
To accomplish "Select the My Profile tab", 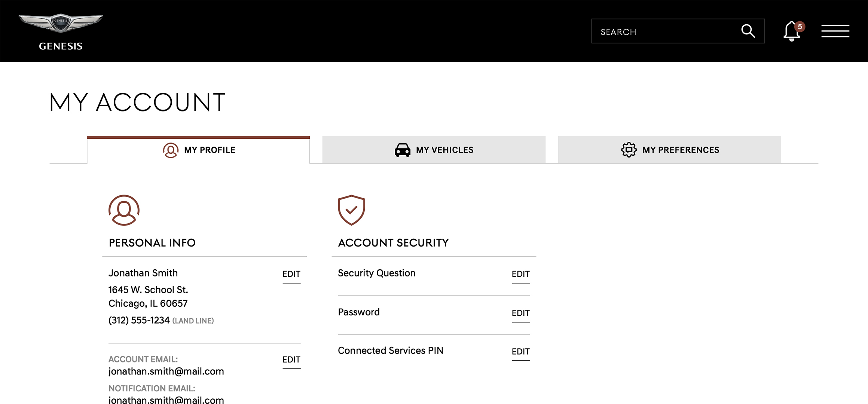I will click(210, 150).
